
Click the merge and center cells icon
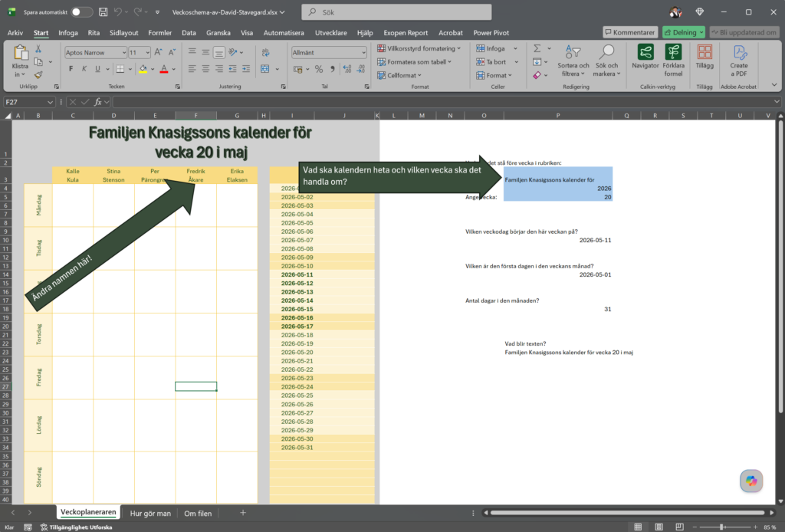click(x=264, y=68)
